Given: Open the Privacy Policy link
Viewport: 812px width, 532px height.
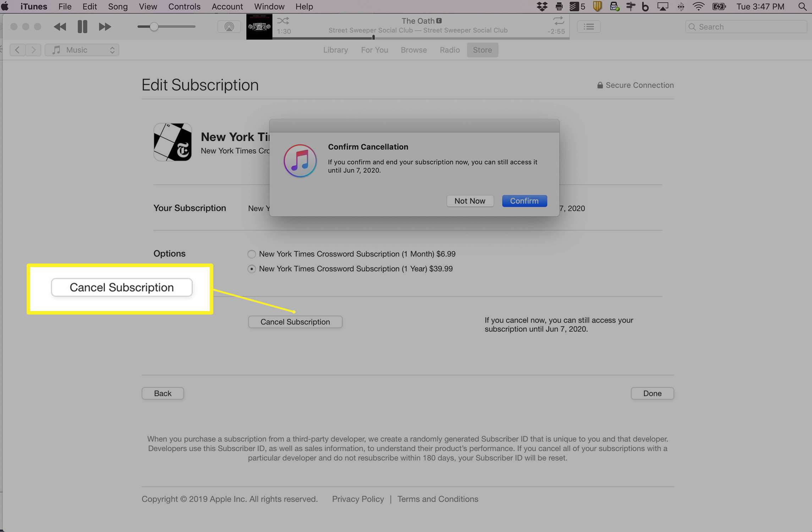Looking at the screenshot, I should pyautogui.click(x=358, y=499).
